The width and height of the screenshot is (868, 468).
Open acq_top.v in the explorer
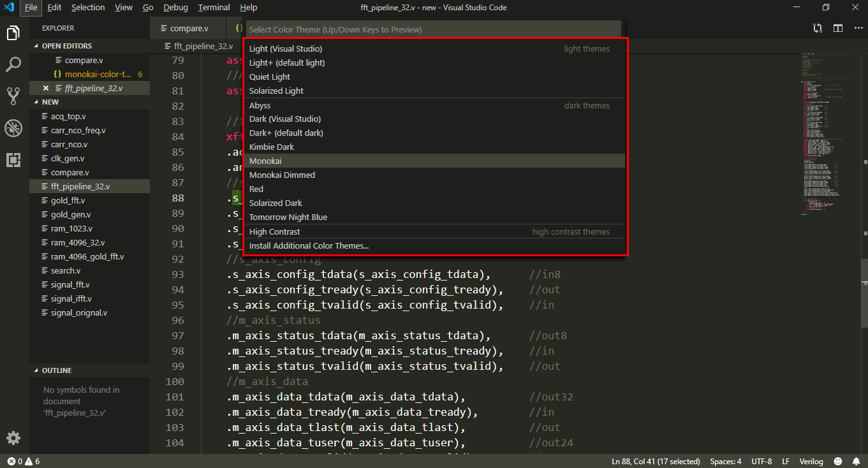coord(89,116)
